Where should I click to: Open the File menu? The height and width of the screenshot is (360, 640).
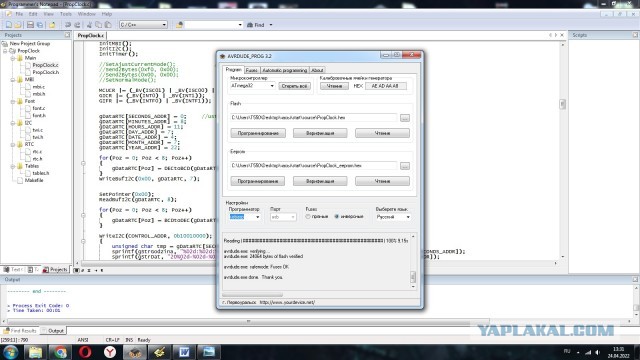(x=19, y=14)
